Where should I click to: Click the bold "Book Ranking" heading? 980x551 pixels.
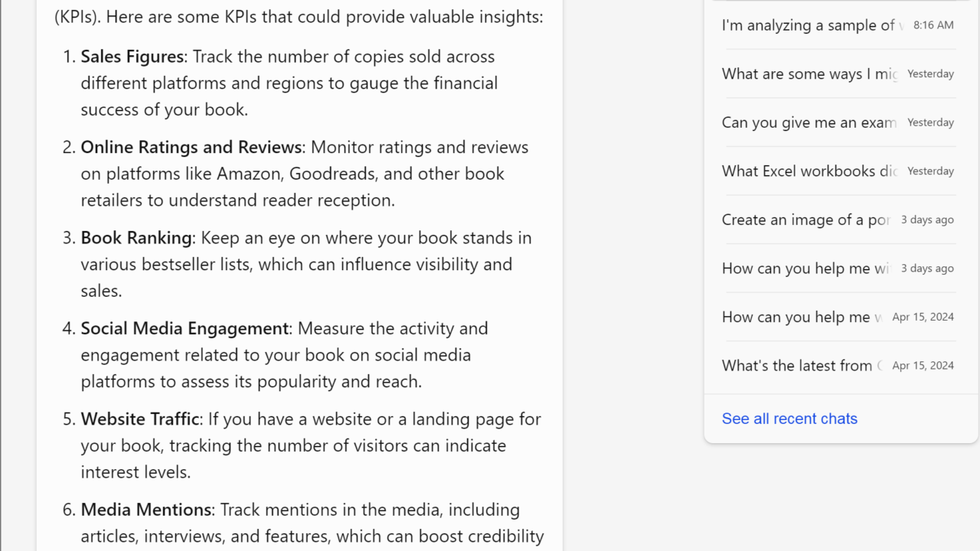136,238
